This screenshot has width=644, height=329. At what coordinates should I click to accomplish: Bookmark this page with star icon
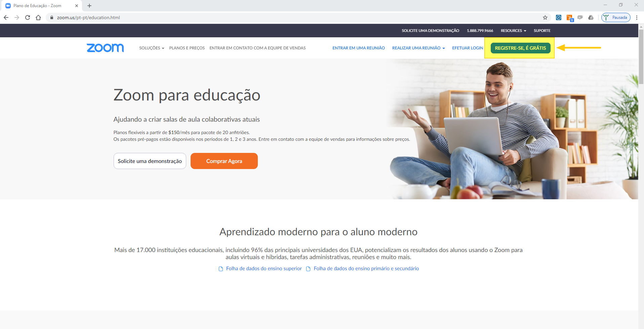545,17
